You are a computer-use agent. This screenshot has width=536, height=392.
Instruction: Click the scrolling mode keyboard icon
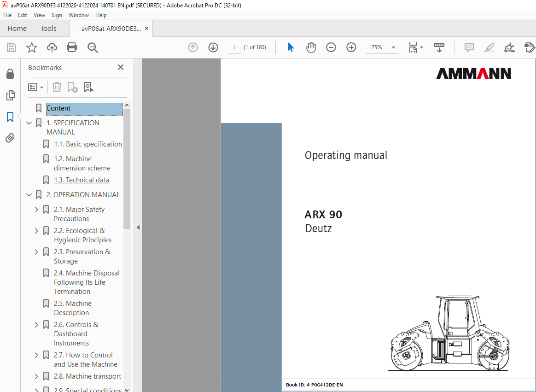(439, 47)
